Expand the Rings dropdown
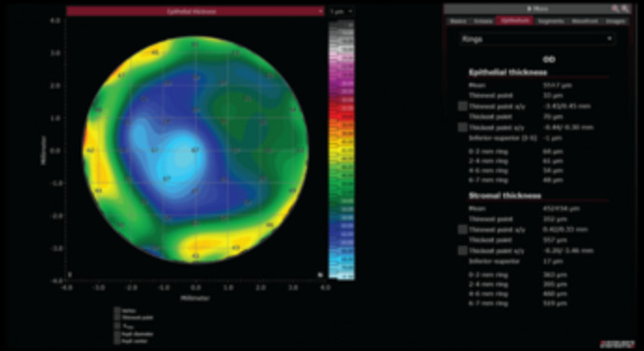Screen dimensions: 644x351 click(x=537, y=39)
